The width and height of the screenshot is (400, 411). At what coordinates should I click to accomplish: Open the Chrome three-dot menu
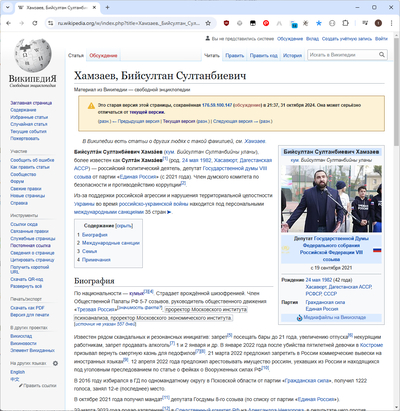point(390,23)
